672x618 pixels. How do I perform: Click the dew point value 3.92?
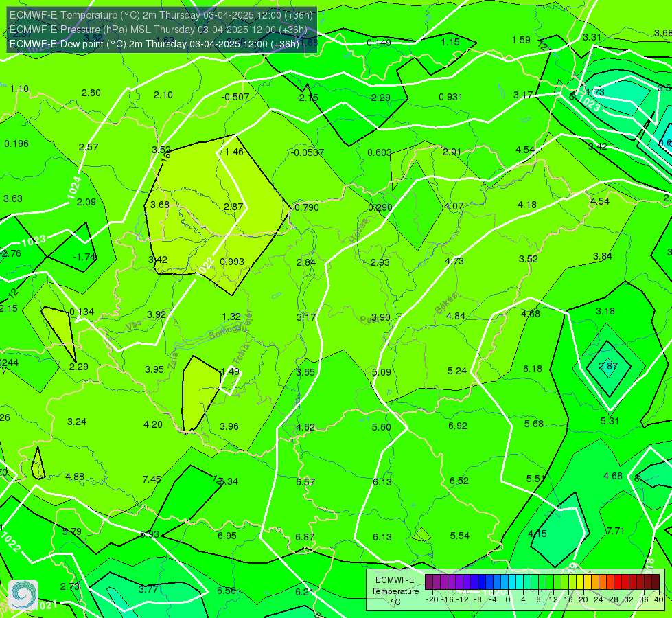point(157,314)
